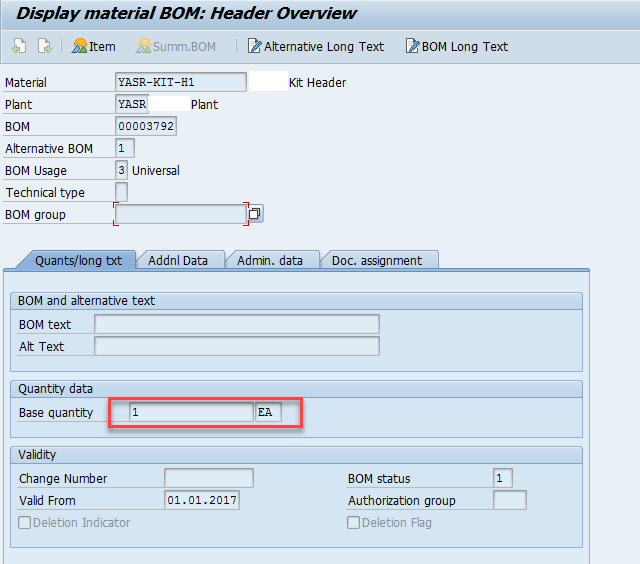640x564 pixels.
Task: Click the Authorization group field
Action: click(510, 500)
